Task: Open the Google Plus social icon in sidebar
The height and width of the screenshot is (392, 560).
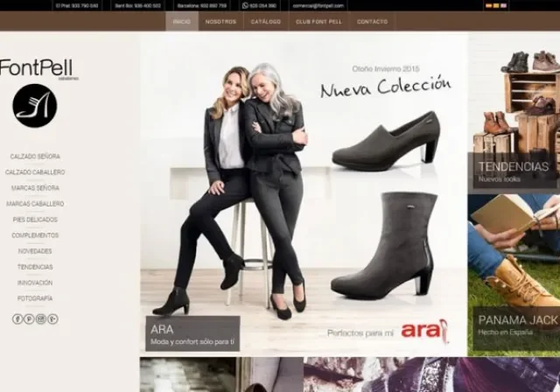Action: [x=52, y=318]
